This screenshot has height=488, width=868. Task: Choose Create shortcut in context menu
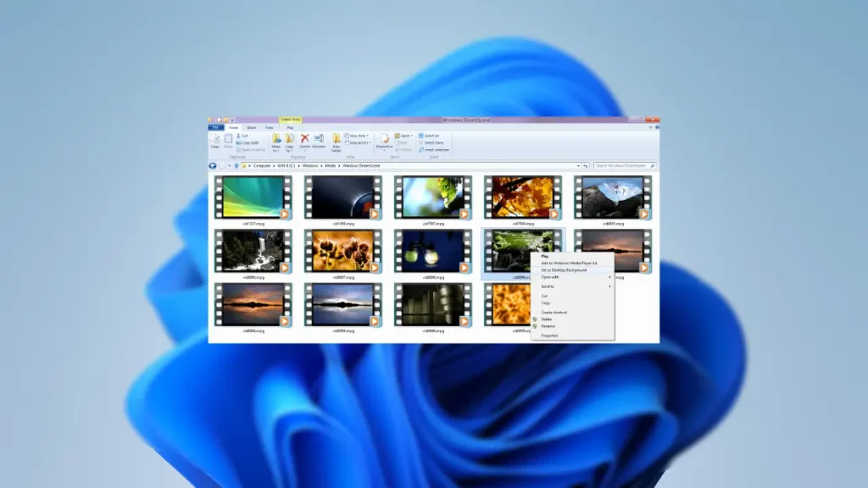click(x=573, y=313)
